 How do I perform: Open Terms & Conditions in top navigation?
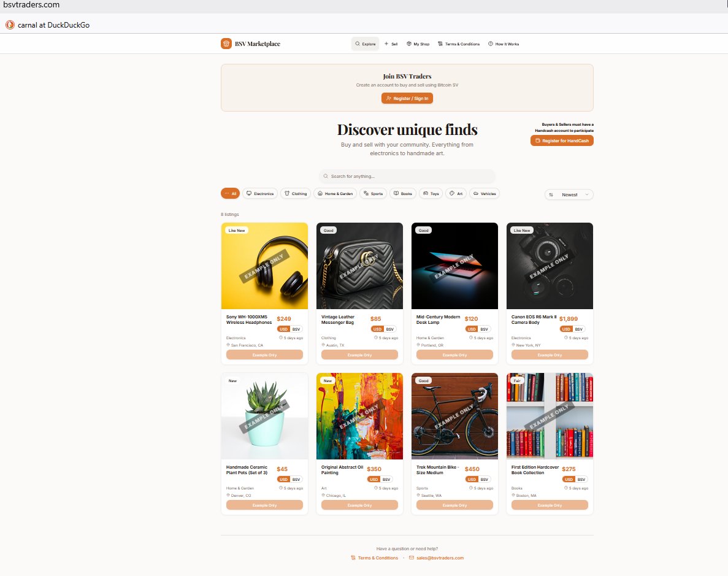tap(459, 44)
